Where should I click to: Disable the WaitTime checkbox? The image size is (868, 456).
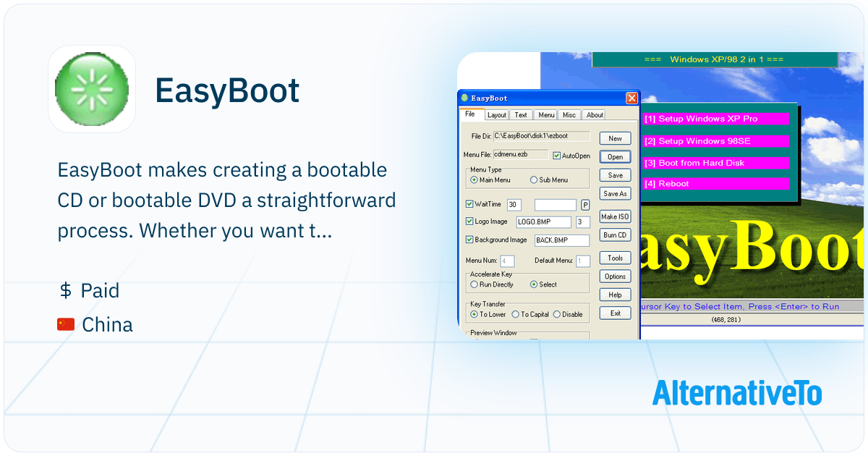coord(469,205)
